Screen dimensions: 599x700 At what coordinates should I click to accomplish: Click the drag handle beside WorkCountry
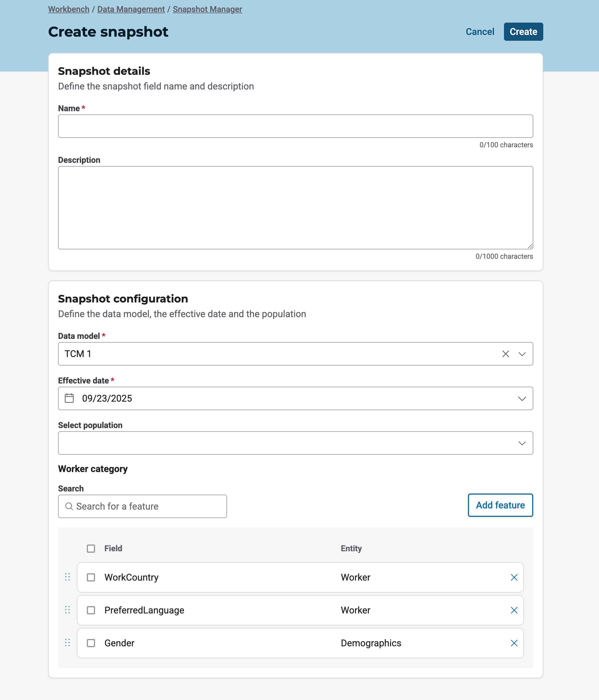click(67, 577)
